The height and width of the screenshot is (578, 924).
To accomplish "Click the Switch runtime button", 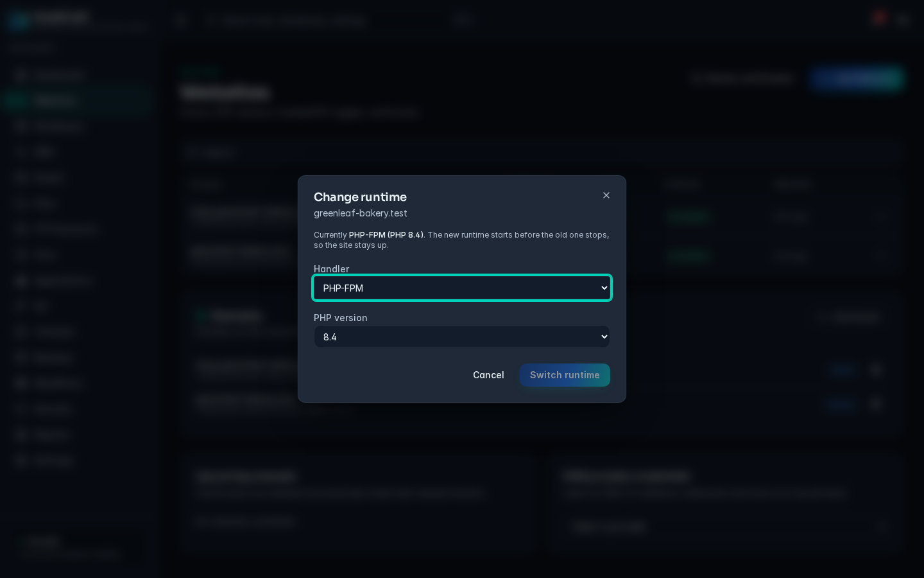I will point(565,375).
